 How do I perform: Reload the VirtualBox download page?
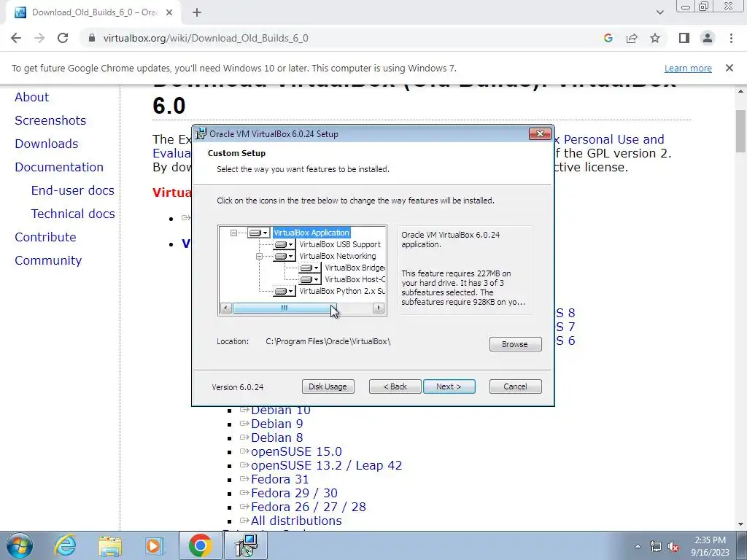pos(63,38)
